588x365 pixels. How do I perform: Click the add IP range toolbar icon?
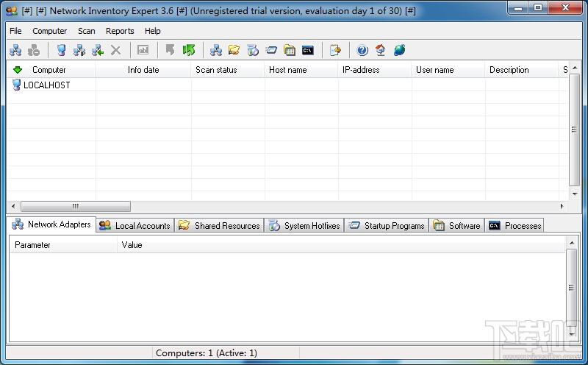coord(79,50)
